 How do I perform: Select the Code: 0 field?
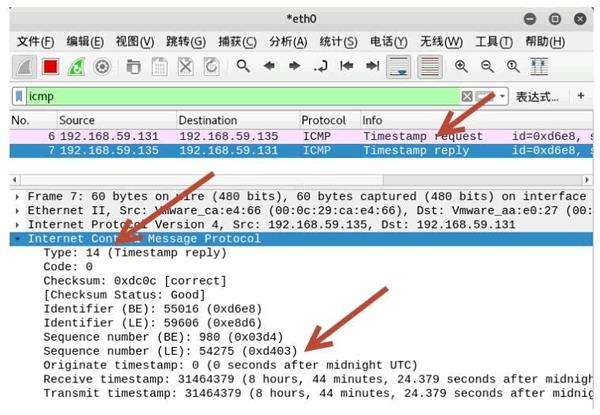coord(68,267)
